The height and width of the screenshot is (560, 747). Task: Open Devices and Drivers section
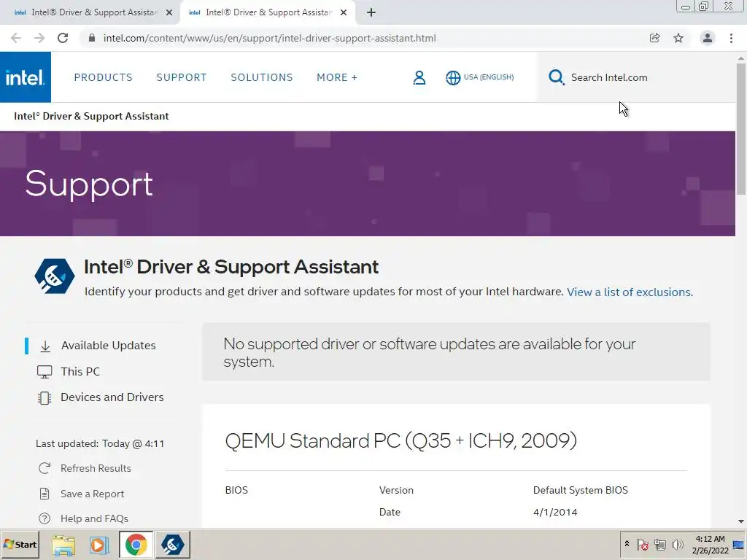tap(112, 397)
